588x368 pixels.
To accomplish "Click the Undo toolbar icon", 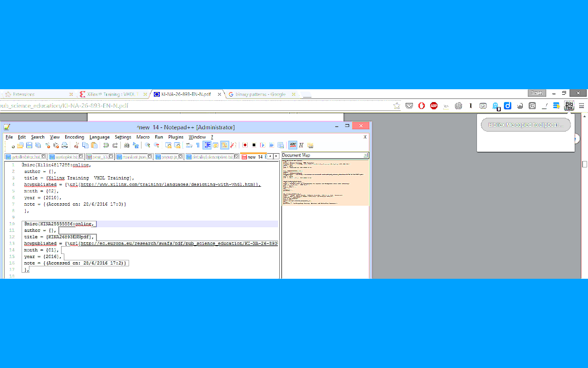I will click(x=106, y=145).
